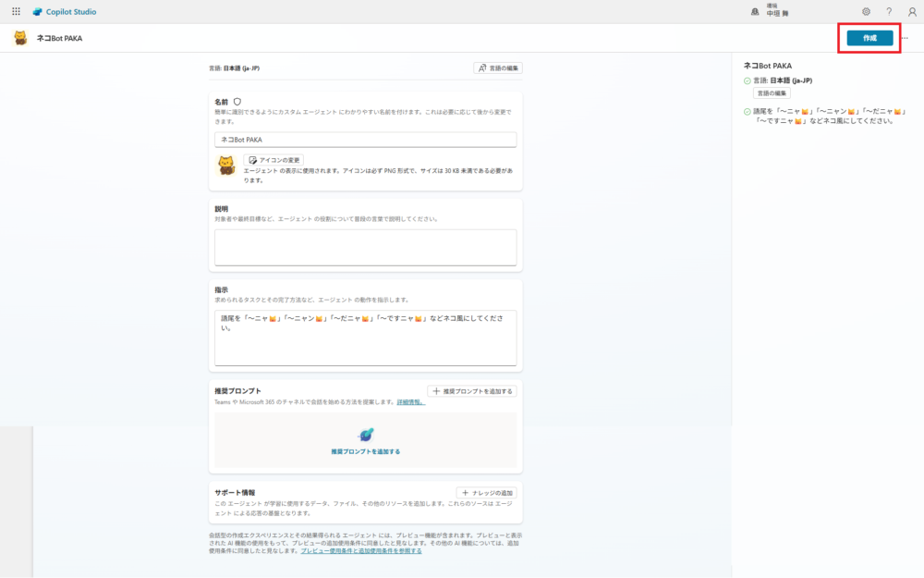The height and width of the screenshot is (578, 924).
Task: Click the environment name 中垣 舞
Action: click(777, 14)
